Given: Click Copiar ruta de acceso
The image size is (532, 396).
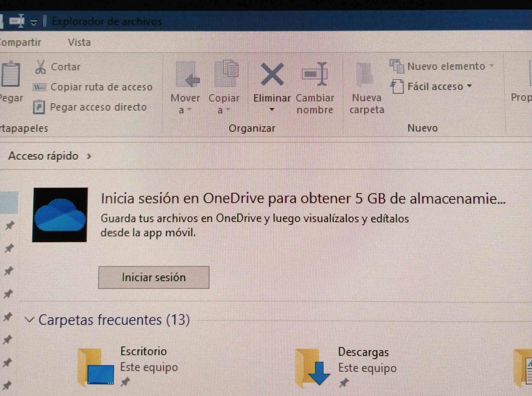Looking at the screenshot, I should 93,87.
